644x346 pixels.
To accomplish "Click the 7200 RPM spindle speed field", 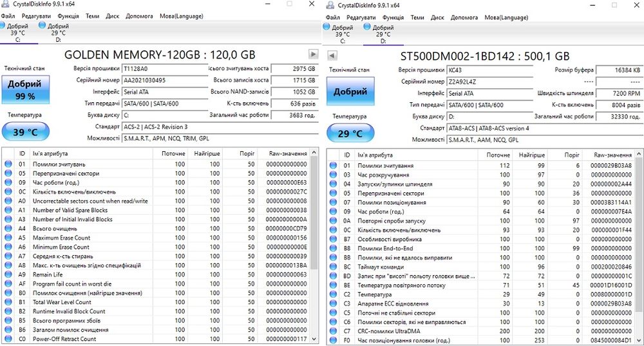I will 620,93.
